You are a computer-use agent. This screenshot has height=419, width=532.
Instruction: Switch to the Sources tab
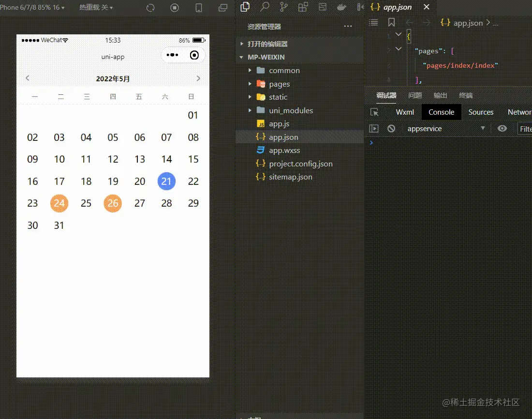click(480, 112)
